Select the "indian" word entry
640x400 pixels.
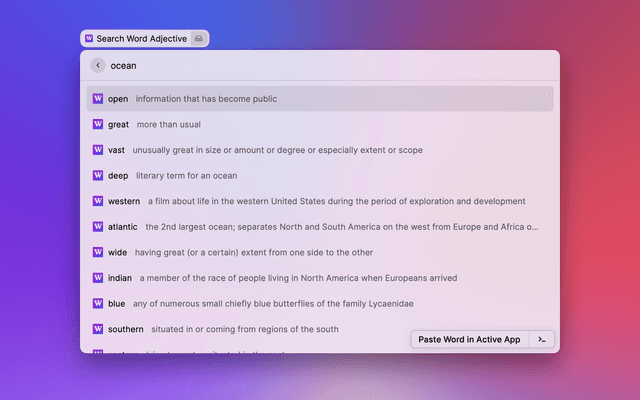point(120,278)
